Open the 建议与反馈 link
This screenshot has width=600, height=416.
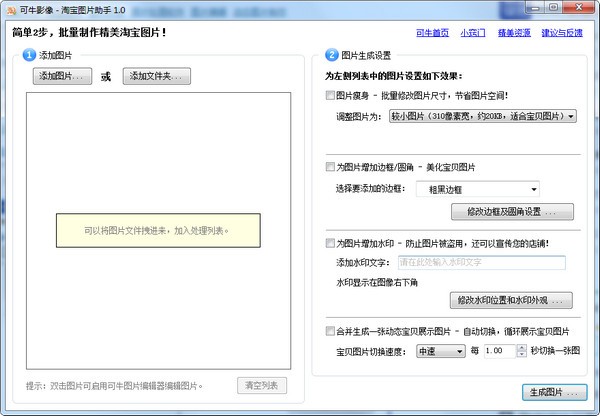(x=562, y=33)
